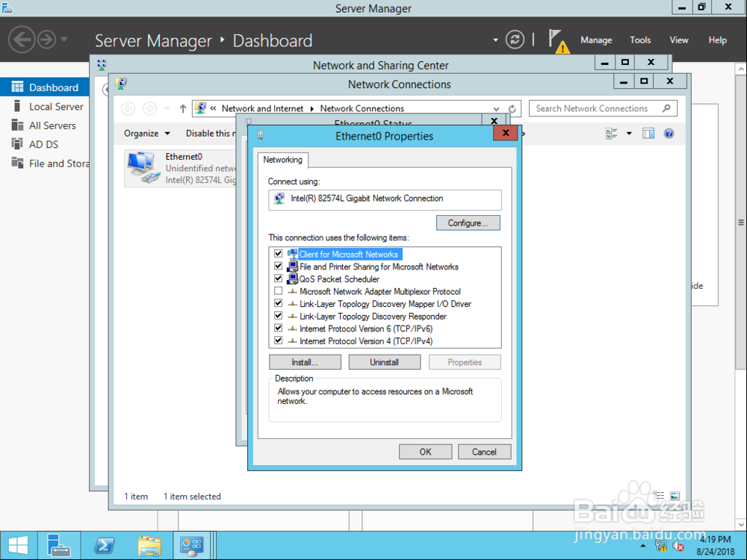
Task: Click Server Manager refresh icon
Action: pyautogui.click(x=515, y=40)
